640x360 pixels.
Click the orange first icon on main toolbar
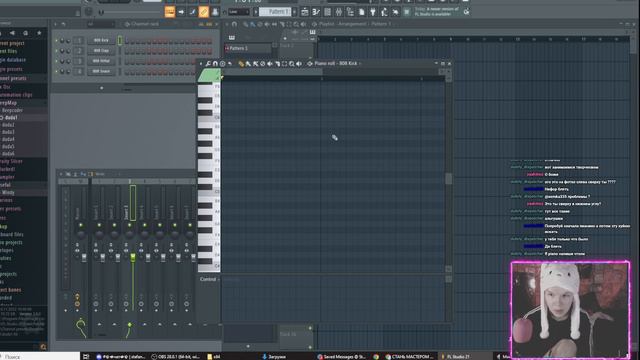pyautogui.click(x=170, y=12)
